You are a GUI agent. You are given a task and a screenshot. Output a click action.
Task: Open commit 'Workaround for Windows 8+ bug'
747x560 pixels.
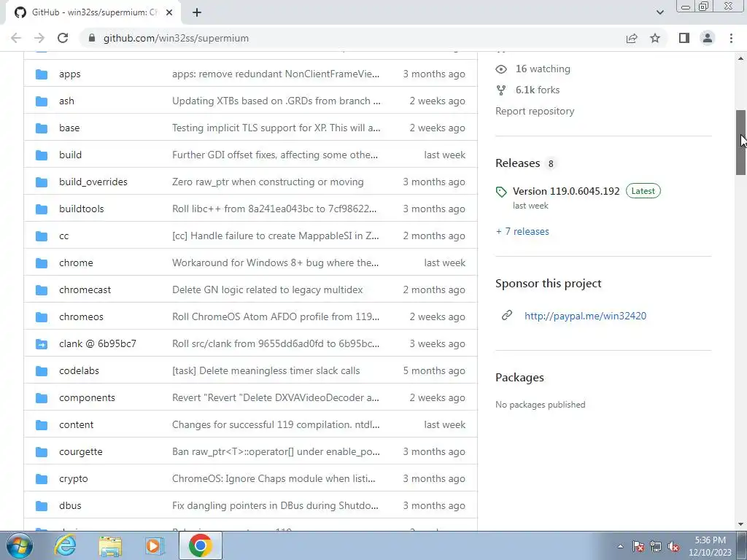coord(275,262)
